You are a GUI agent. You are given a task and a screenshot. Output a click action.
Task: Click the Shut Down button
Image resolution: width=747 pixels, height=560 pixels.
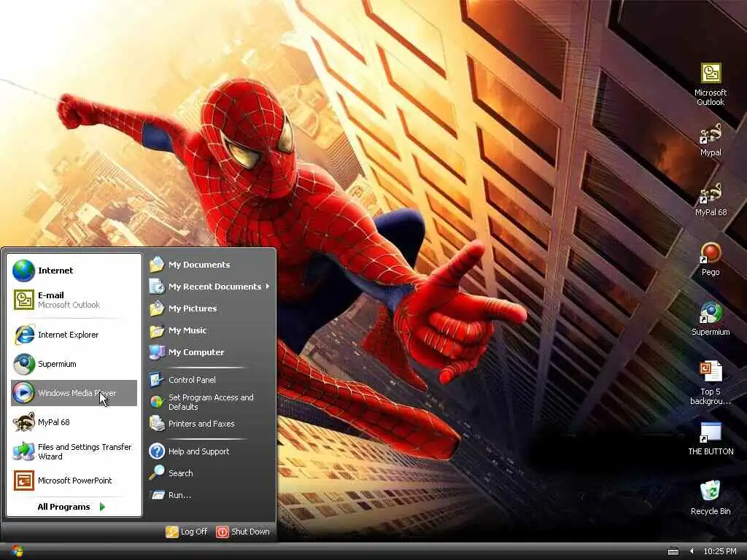coord(243,532)
